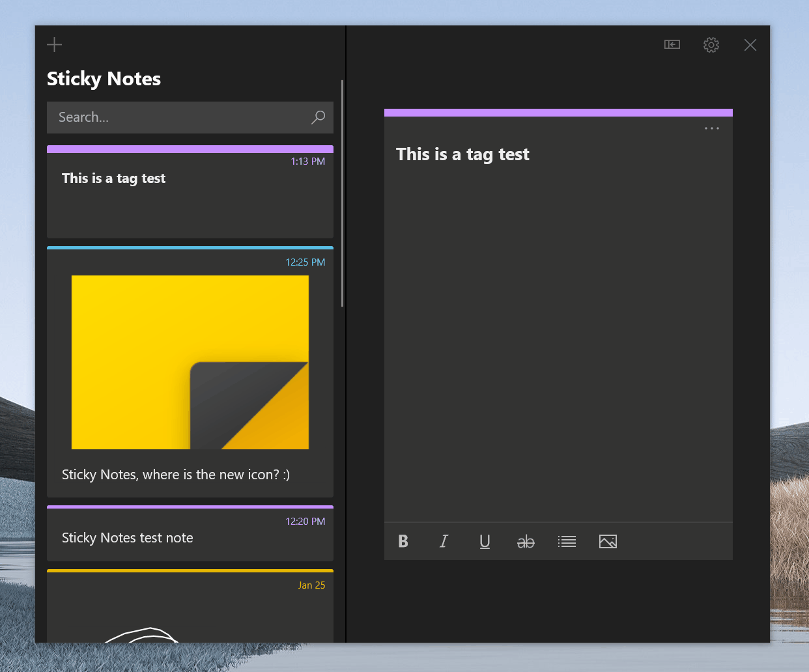The width and height of the screenshot is (809, 672).
Task: Click the purple color bar of the open note
Action: 558,111
